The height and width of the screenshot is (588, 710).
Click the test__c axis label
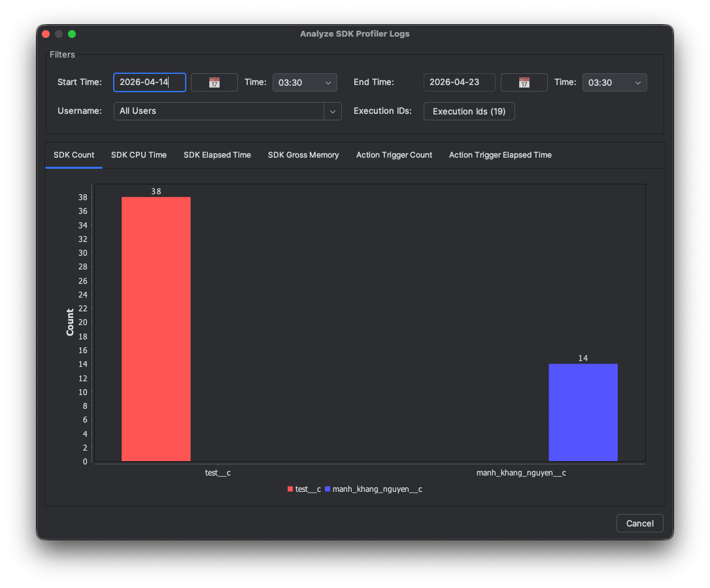click(x=218, y=472)
